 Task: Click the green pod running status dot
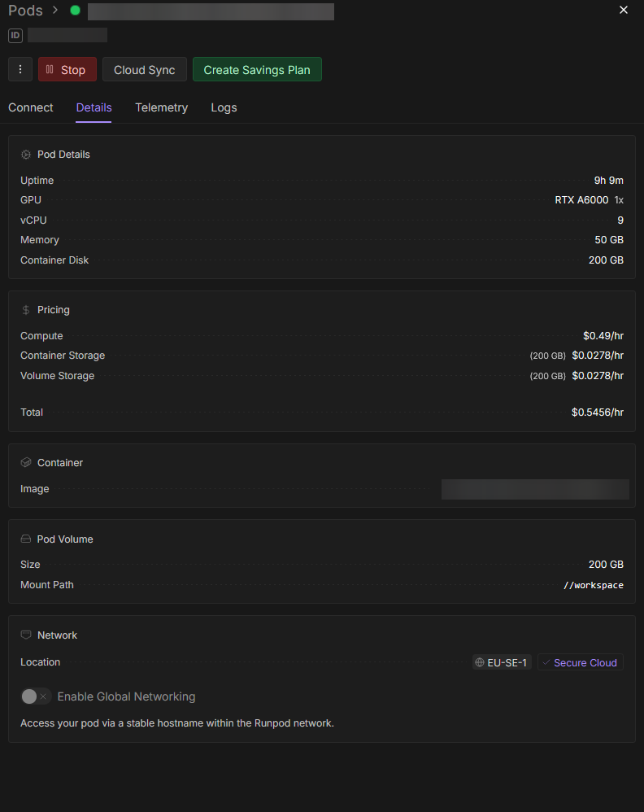pos(76,11)
